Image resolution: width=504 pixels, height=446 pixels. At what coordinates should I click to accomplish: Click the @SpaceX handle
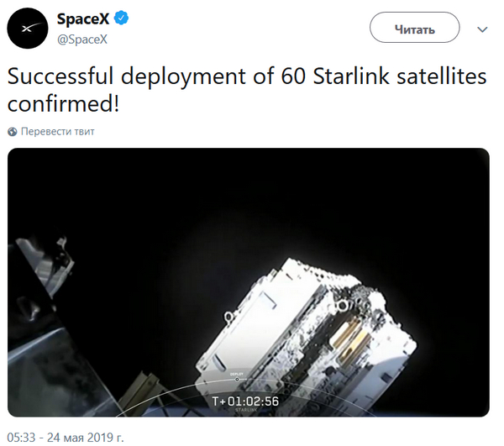coord(81,39)
